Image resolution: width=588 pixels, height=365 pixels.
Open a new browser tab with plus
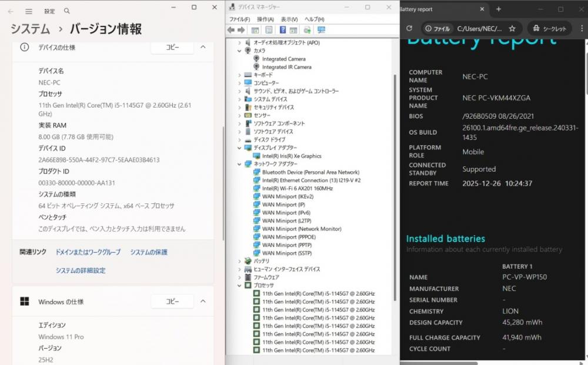pos(499,9)
